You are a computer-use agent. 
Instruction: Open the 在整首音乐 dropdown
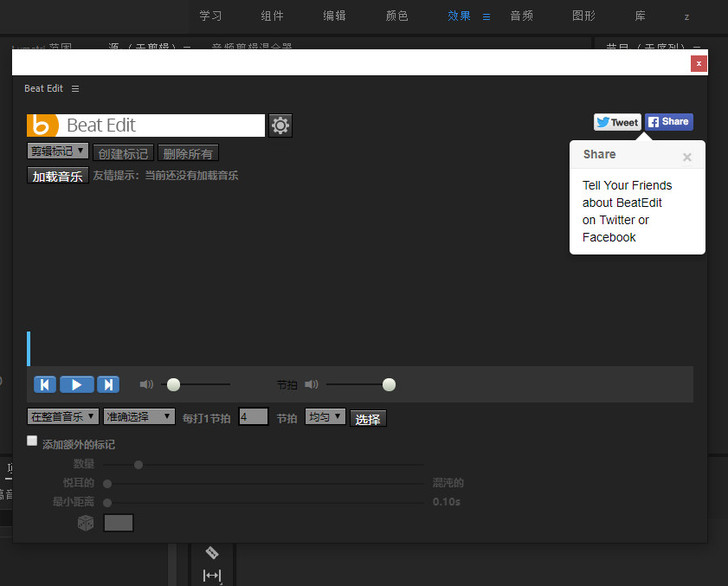pos(62,416)
